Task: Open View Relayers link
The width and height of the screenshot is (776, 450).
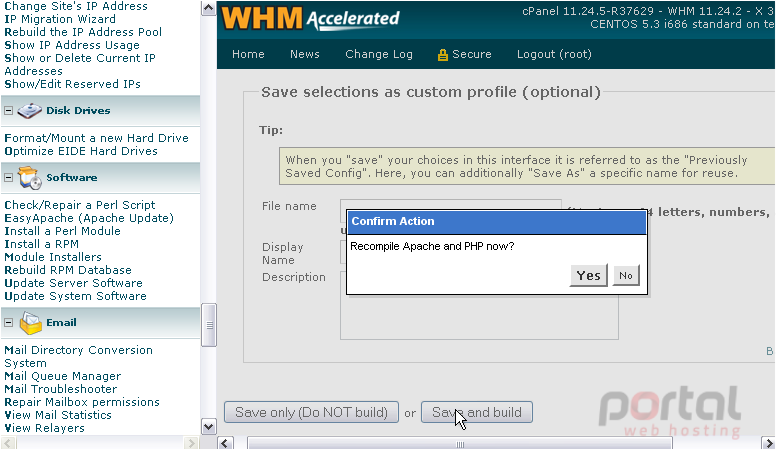Action: [45, 428]
